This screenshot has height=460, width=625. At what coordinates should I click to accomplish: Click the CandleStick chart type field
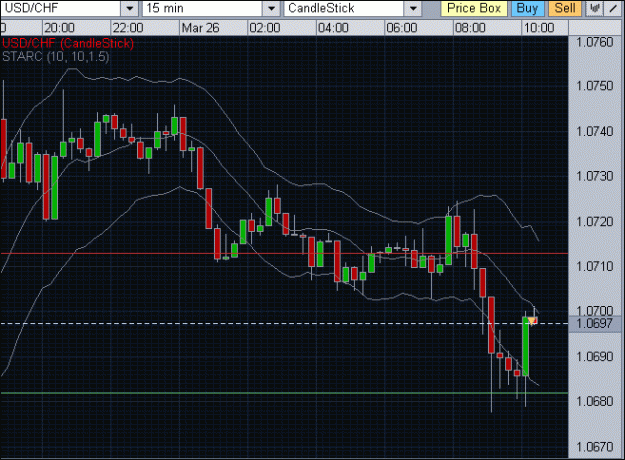tap(344, 8)
